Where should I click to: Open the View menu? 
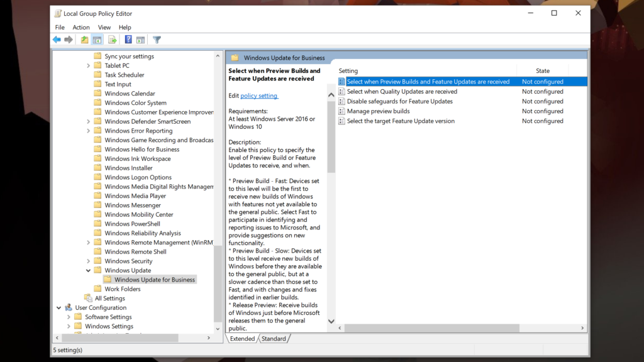click(104, 28)
